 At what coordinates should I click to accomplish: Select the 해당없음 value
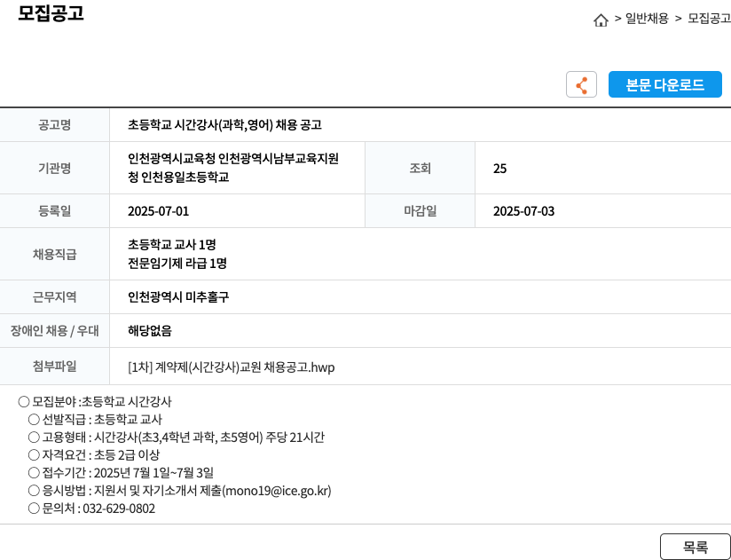tap(150, 331)
